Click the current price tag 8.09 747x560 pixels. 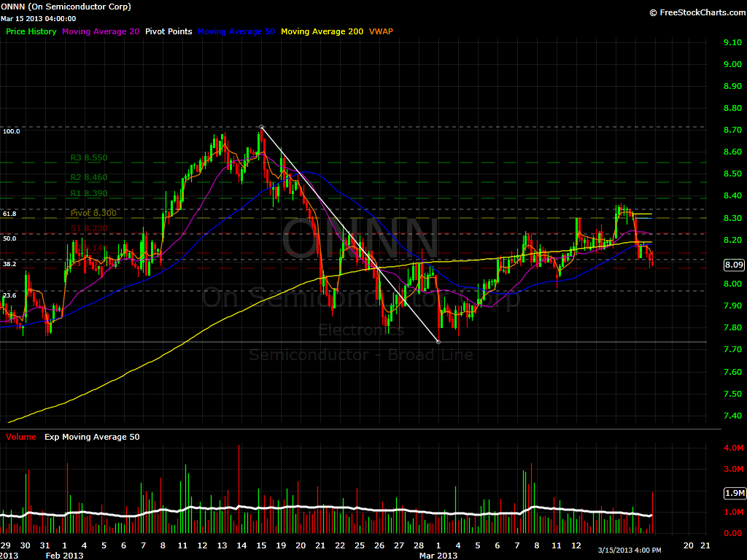[x=732, y=265]
